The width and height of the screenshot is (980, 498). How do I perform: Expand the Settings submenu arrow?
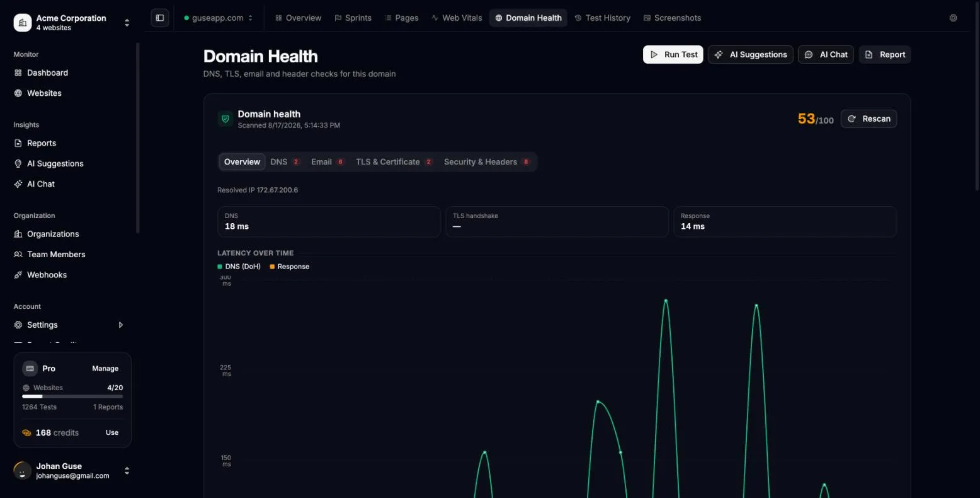121,325
